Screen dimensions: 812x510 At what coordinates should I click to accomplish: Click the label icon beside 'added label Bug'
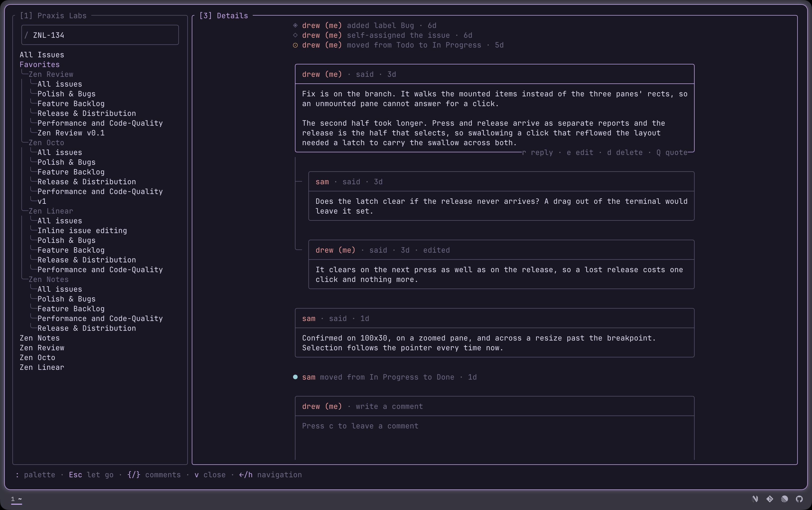(295, 26)
